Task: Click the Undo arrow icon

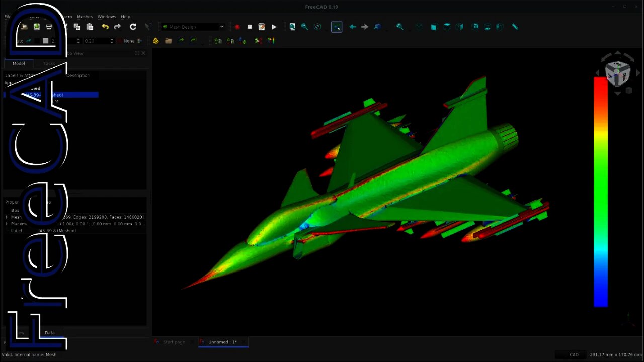Action: [105, 27]
